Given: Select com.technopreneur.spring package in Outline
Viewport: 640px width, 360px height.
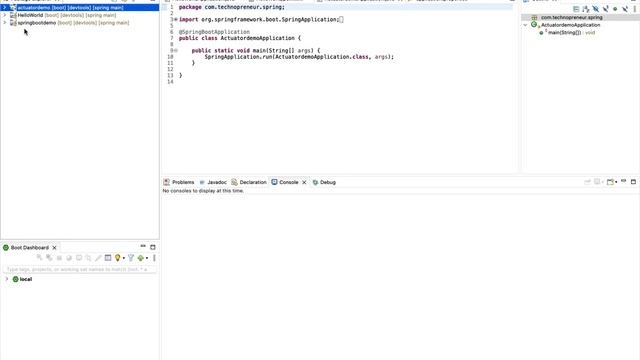Looking at the screenshot, I should tap(571, 18).
